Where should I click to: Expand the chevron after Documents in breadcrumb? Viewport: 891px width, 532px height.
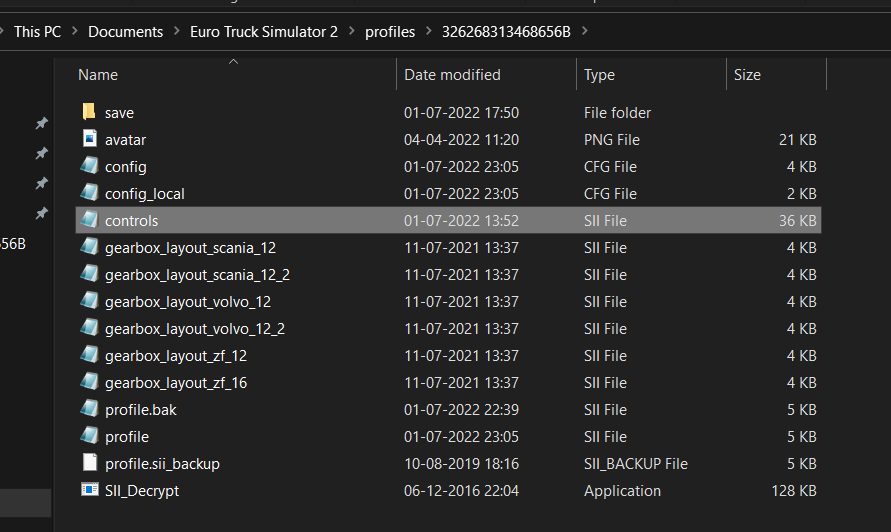(x=176, y=32)
